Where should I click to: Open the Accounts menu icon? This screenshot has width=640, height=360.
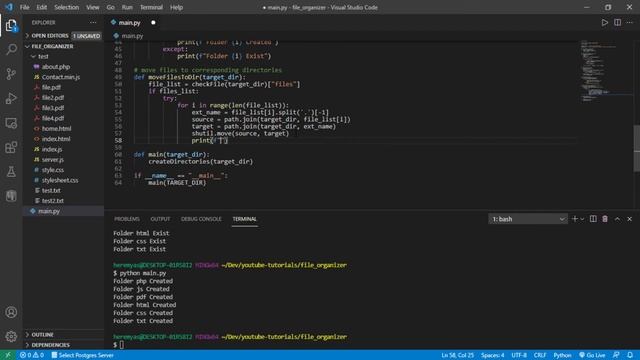[x=11, y=312]
